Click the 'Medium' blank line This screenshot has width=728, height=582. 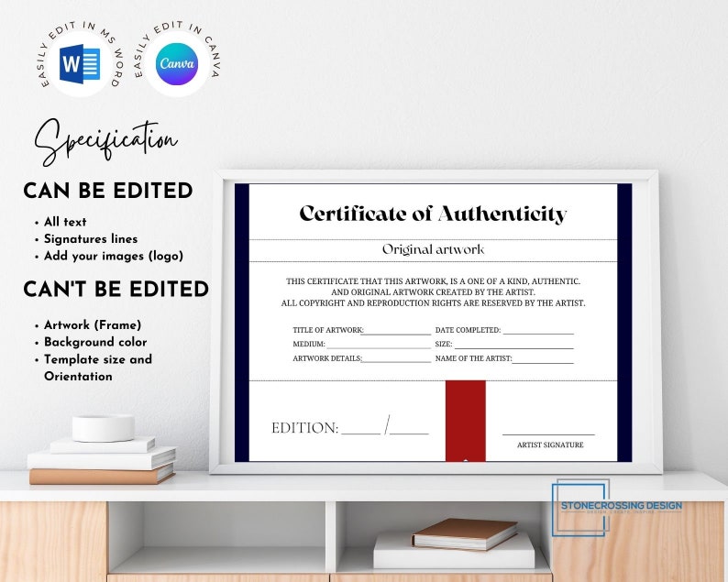click(x=379, y=347)
